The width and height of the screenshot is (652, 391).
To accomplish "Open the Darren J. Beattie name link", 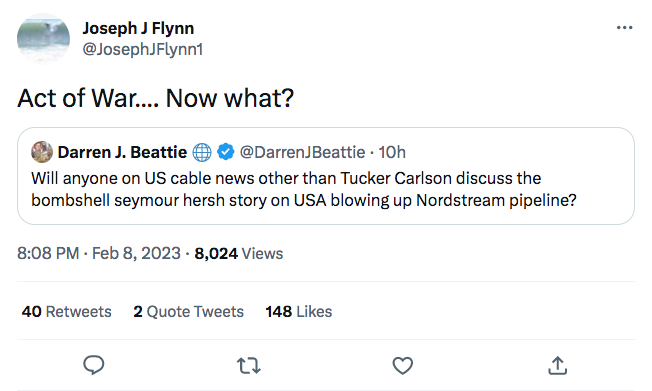I will click(122, 152).
